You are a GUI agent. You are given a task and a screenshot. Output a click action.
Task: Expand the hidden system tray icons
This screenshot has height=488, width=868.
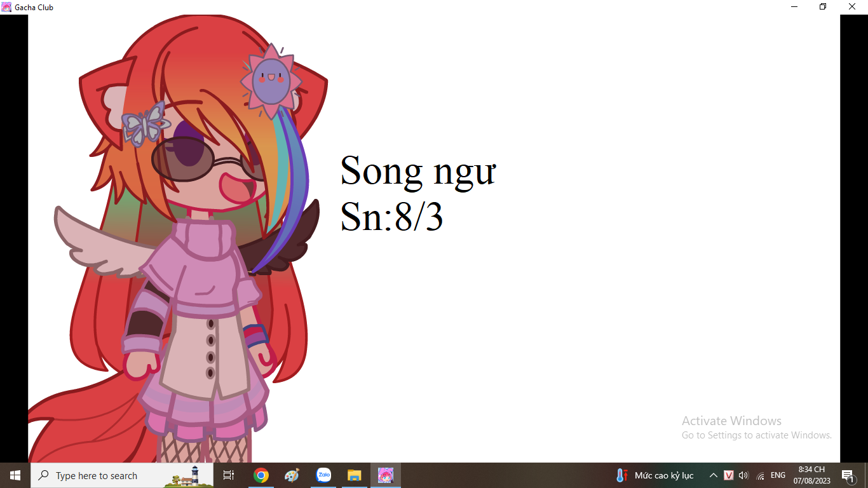click(714, 475)
